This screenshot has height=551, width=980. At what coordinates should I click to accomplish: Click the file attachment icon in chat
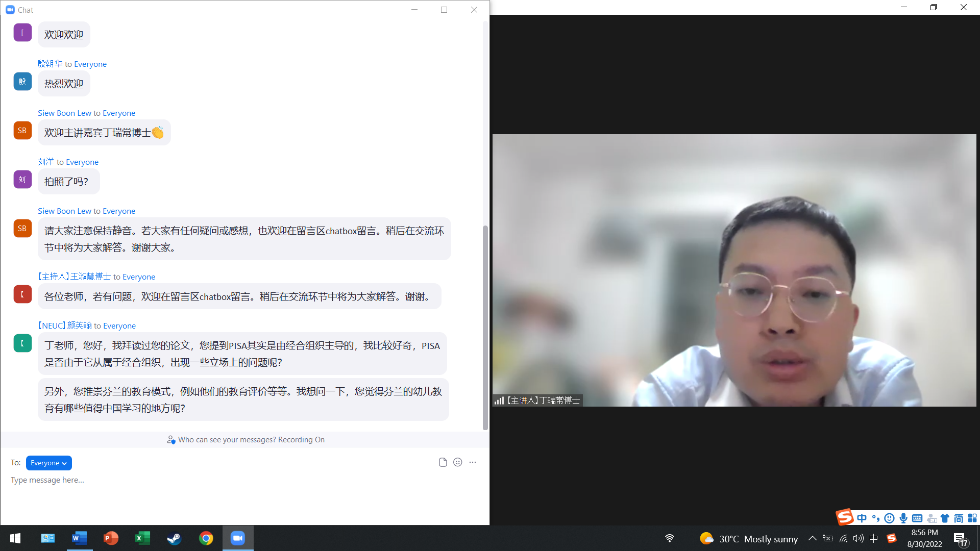[443, 462]
